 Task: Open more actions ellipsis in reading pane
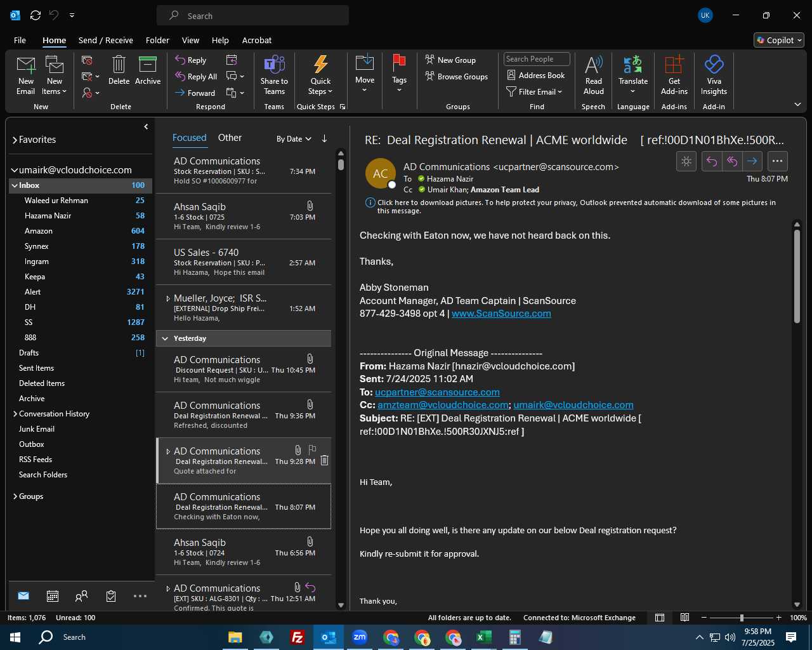click(x=778, y=161)
